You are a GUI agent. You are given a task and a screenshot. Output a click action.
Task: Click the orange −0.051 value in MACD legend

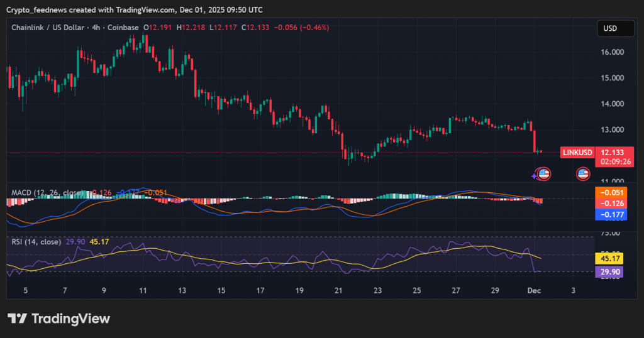(156, 193)
